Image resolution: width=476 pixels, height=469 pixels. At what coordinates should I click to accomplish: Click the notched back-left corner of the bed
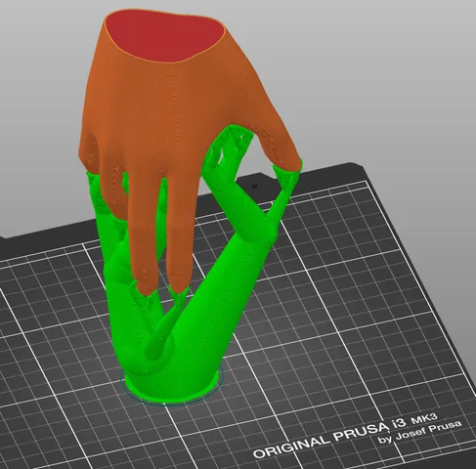[7, 241]
